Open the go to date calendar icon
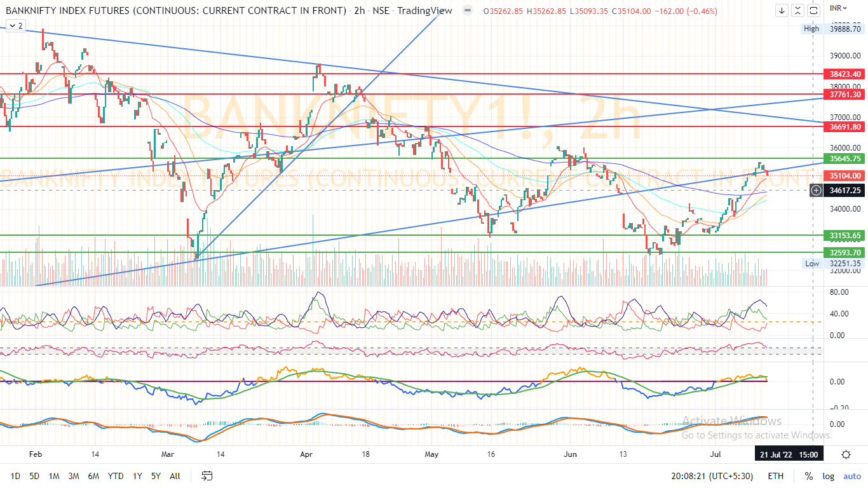 click(207, 475)
